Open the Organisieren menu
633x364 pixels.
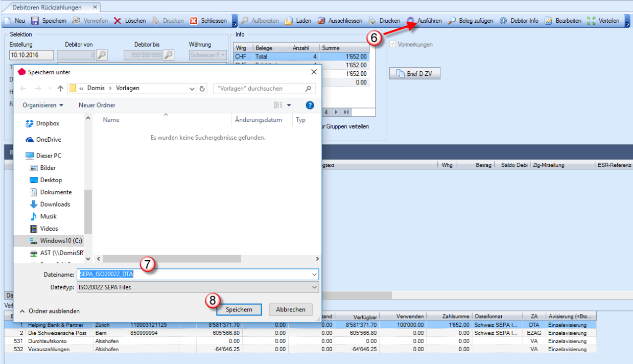click(43, 105)
